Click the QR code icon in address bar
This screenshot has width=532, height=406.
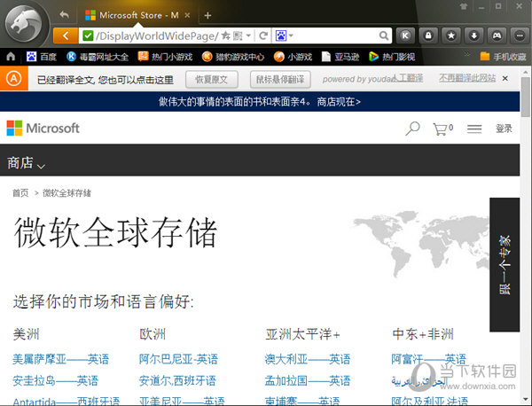[x=238, y=35]
